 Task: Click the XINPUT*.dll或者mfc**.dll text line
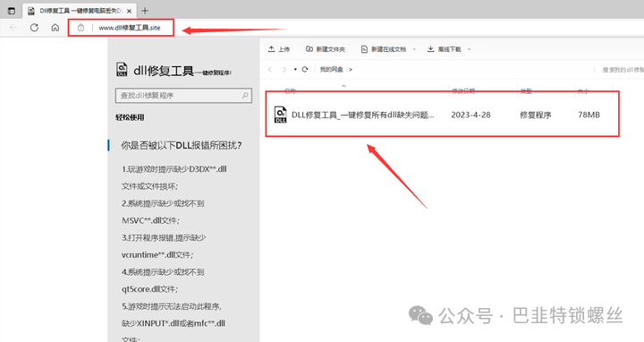click(174, 323)
